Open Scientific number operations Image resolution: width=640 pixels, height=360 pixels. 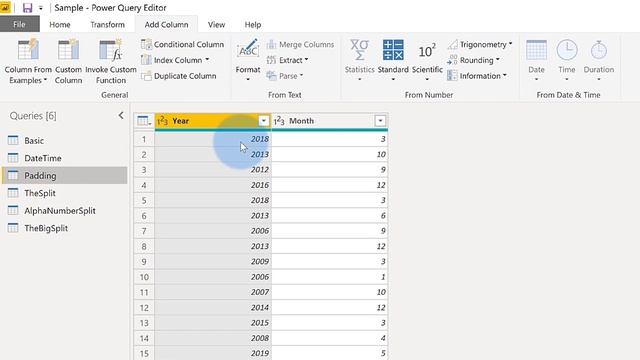427,60
